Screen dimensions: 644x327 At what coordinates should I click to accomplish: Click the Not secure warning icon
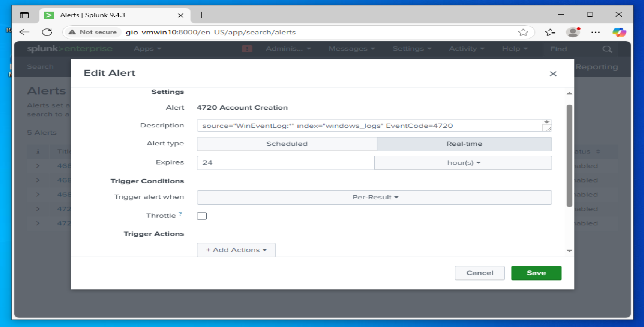tap(72, 32)
